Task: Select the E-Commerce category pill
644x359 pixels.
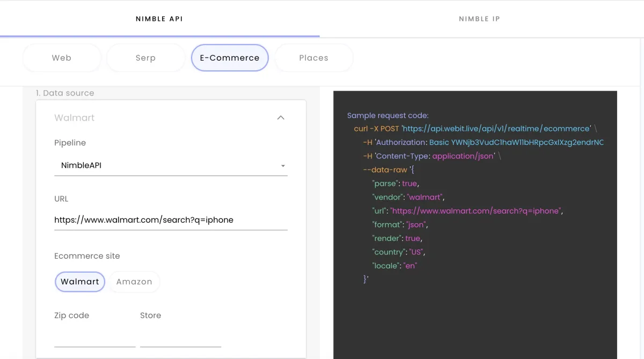Action: click(230, 58)
